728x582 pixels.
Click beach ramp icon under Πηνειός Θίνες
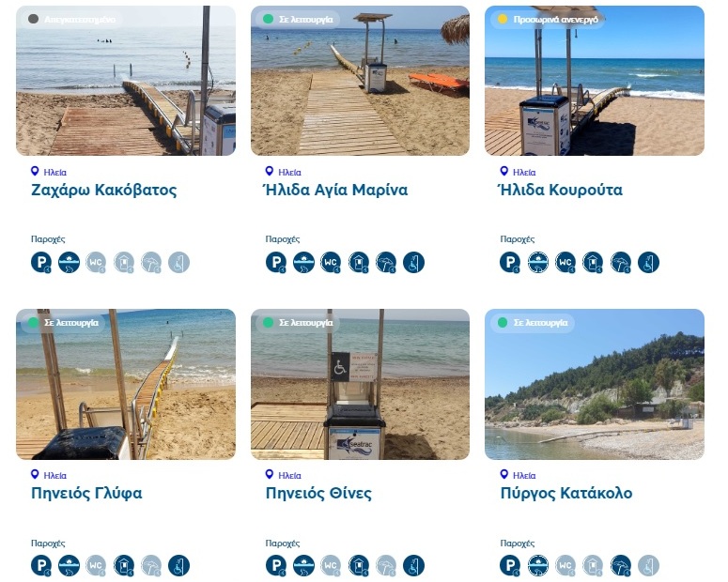click(303, 565)
